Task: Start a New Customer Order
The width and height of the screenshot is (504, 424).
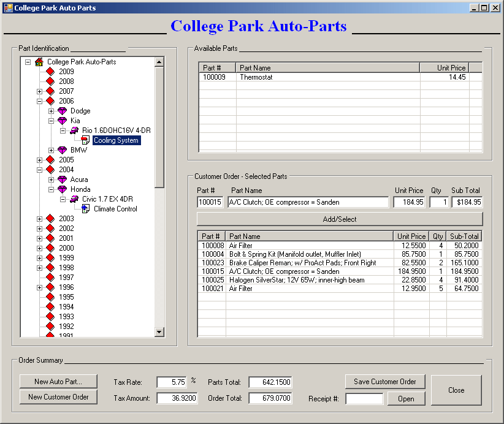Action: [58, 397]
